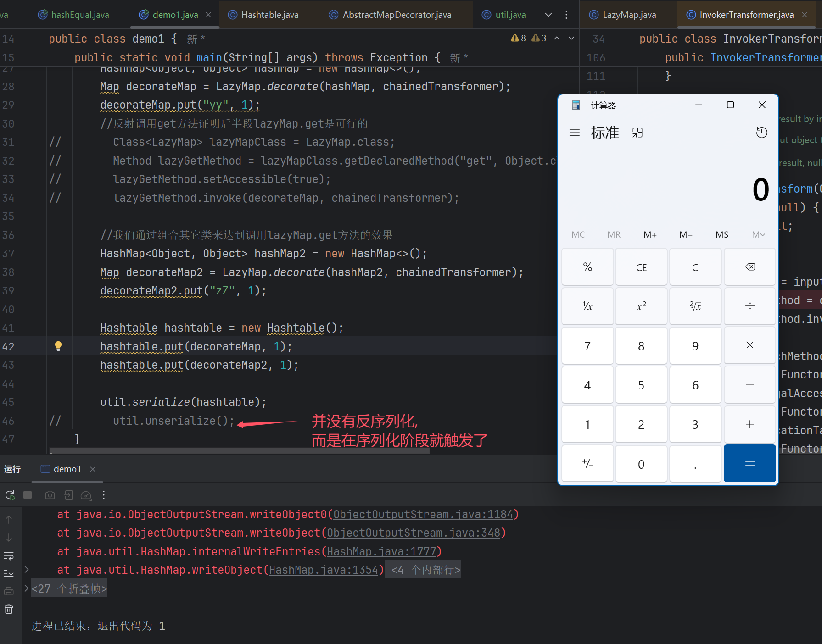Click M+ memory add button
The width and height of the screenshot is (822, 644).
[650, 234]
